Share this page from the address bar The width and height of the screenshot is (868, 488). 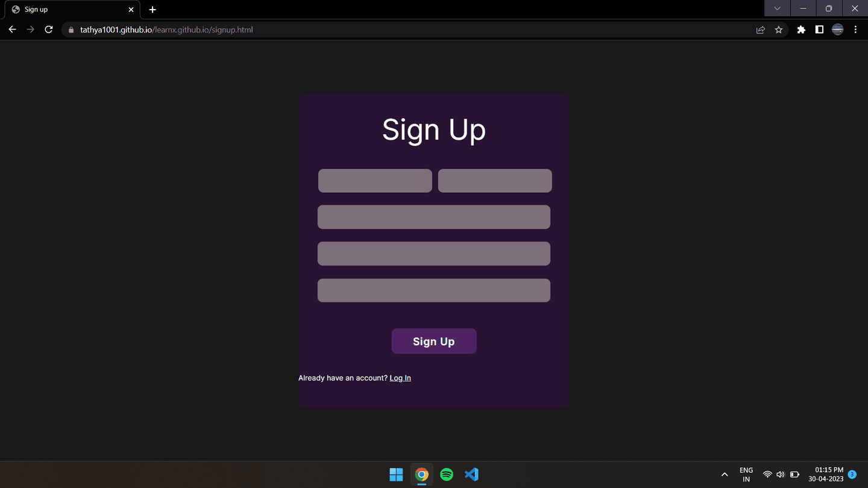pyautogui.click(x=761, y=30)
